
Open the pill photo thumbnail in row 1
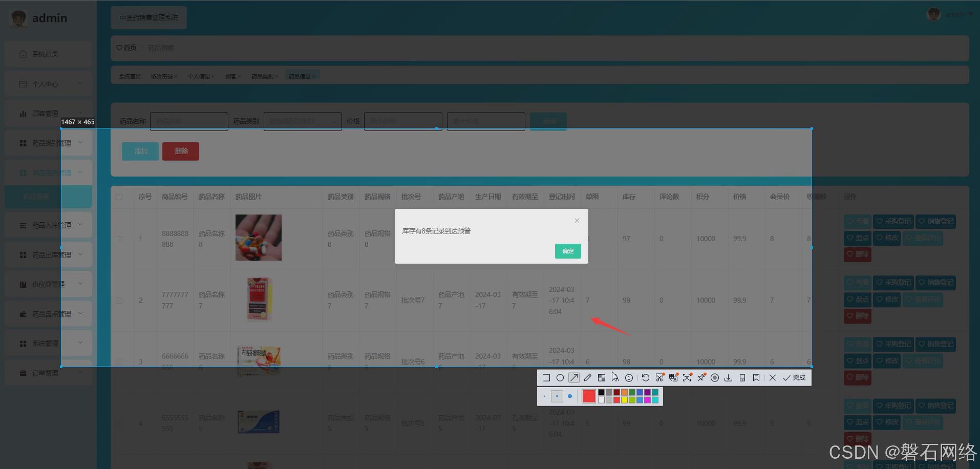tap(259, 238)
